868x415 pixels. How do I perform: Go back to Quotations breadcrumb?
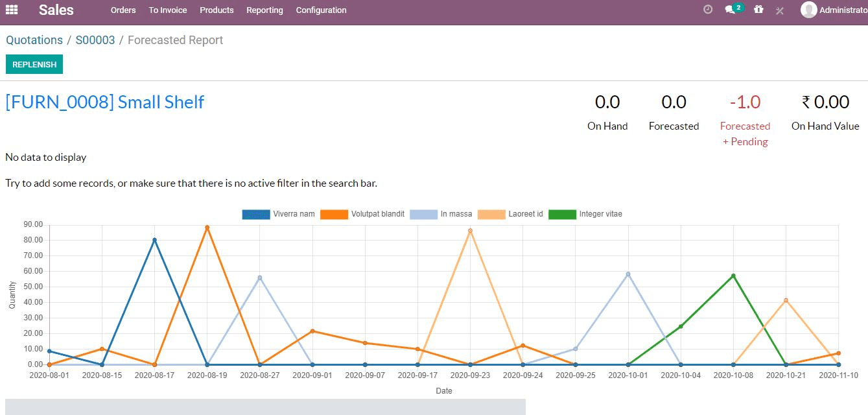pyautogui.click(x=34, y=40)
